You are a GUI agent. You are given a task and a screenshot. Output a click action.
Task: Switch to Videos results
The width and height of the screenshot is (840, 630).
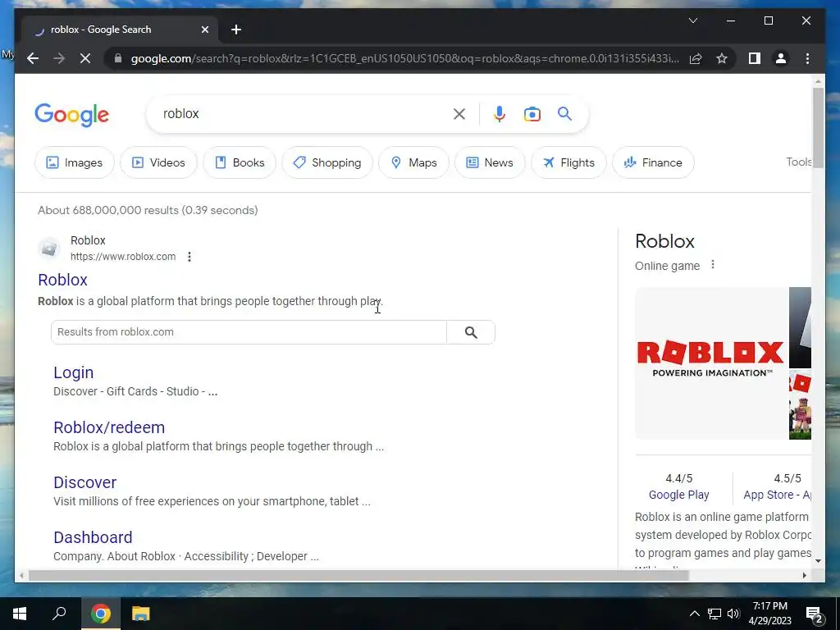click(158, 162)
